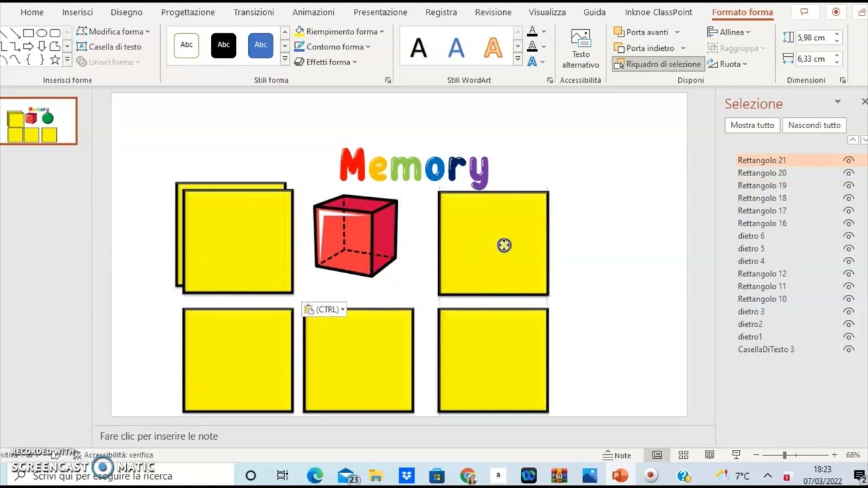
Task: Hide Rettangolo 21 with eye icon
Action: coord(848,161)
